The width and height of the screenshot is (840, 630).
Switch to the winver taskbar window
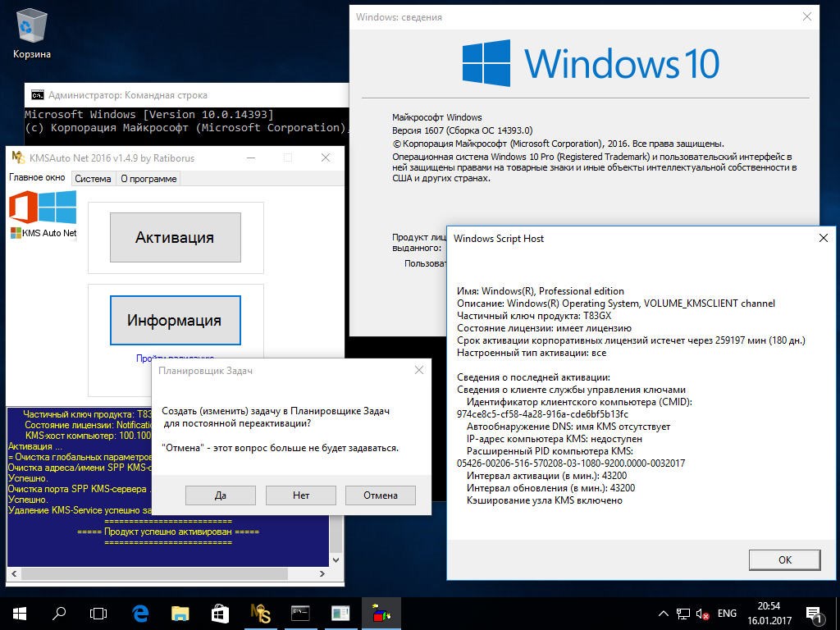pyautogui.click(x=340, y=614)
